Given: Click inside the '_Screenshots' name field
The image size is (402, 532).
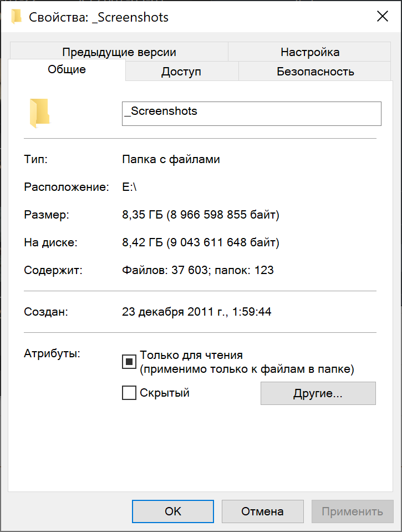Looking at the screenshot, I should (x=251, y=113).
